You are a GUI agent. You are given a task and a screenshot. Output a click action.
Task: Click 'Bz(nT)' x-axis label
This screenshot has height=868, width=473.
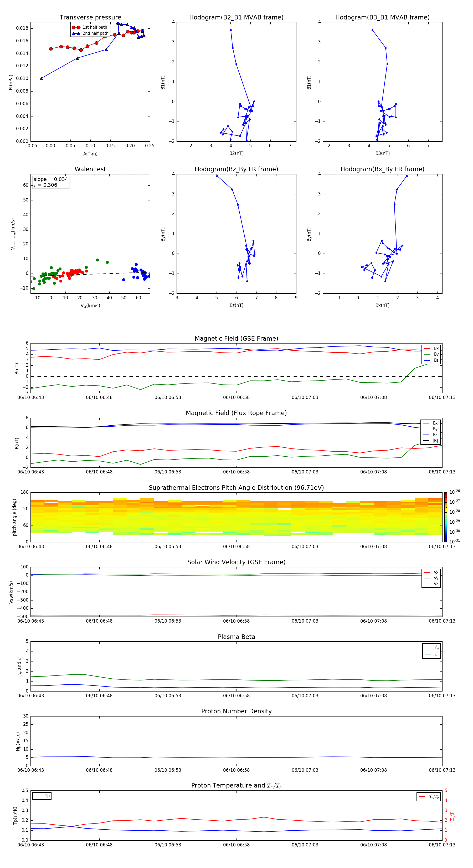click(x=236, y=305)
